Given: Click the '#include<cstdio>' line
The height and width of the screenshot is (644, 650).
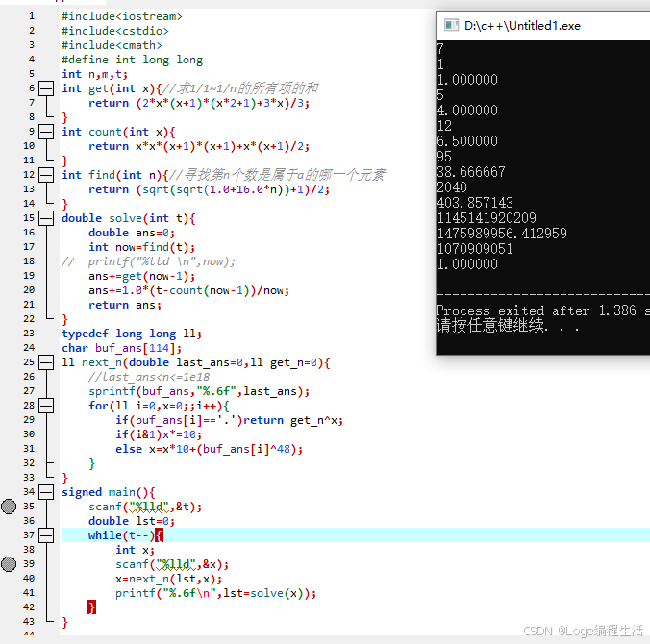Looking at the screenshot, I should 115,31.
